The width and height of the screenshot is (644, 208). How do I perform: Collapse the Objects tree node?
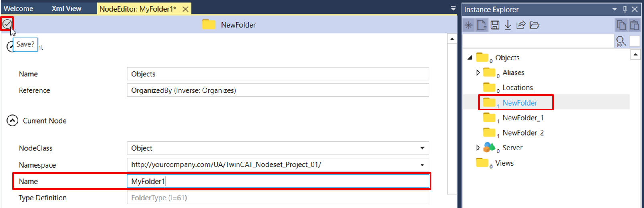click(x=470, y=58)
